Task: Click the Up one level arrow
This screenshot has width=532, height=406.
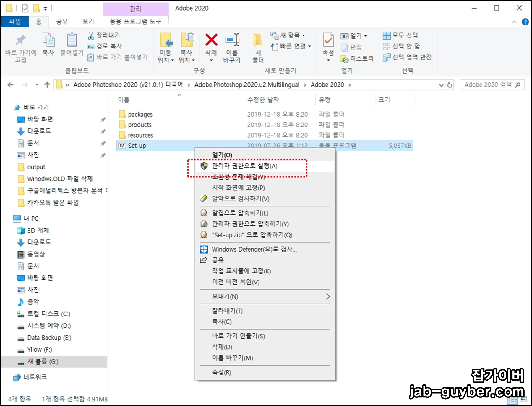Action: pos(47,85)
